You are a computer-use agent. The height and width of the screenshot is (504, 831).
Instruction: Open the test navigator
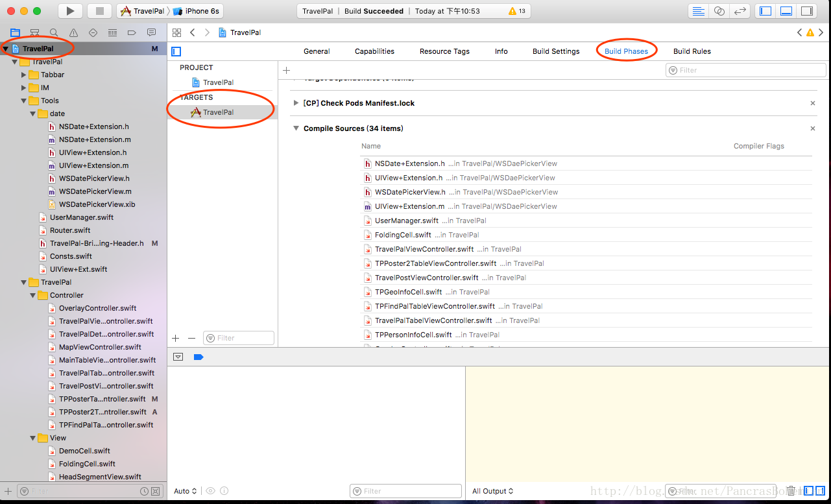point(93,32)
